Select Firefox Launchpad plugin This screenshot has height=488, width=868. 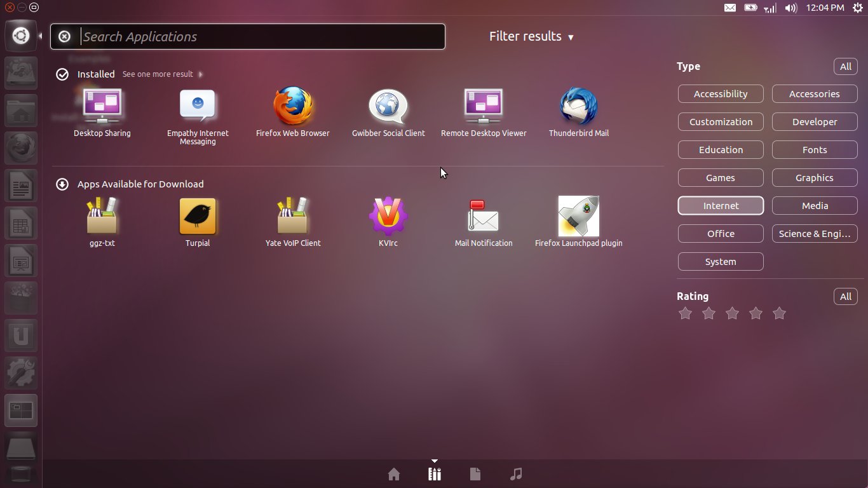pyautogui.click(x=579, y=222)
